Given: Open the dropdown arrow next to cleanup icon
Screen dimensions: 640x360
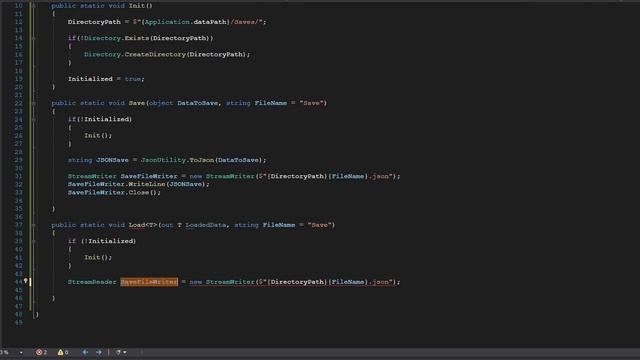Looking at the screenshot, I should (x=125, y=352).
